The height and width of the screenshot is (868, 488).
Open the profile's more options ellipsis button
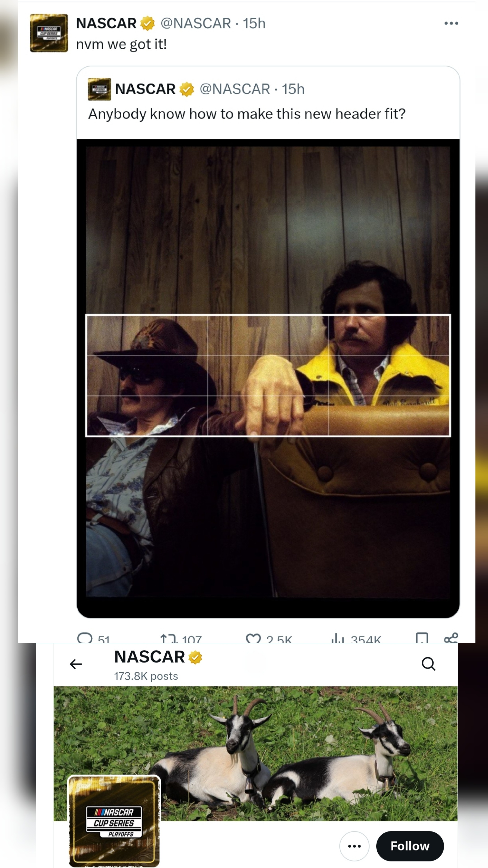pos(354,846)
